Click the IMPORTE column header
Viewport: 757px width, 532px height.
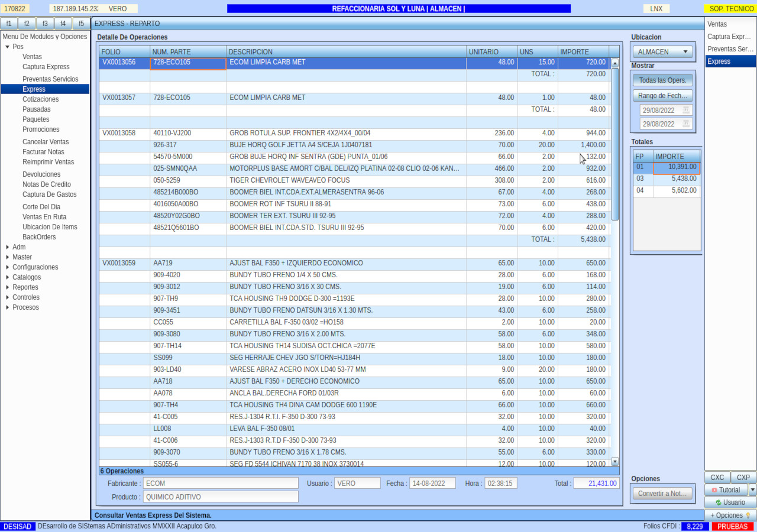coord(583,51)
